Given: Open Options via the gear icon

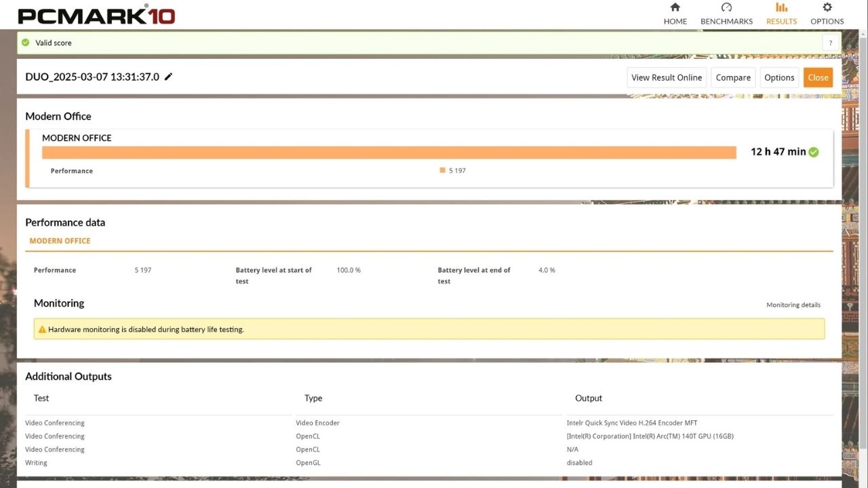Looking at the screenshot, I should coord(827,7).
